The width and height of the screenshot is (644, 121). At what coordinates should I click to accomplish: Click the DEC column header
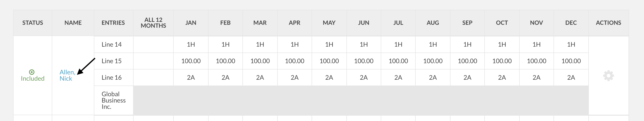coord(571,23)
